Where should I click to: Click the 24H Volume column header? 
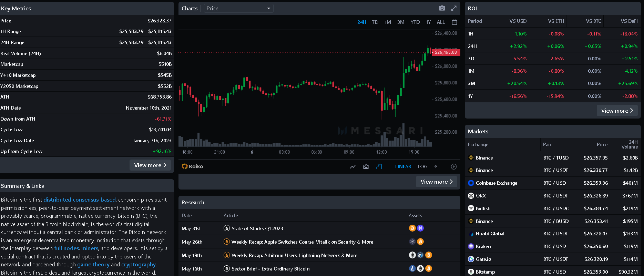tap(630, 144)
